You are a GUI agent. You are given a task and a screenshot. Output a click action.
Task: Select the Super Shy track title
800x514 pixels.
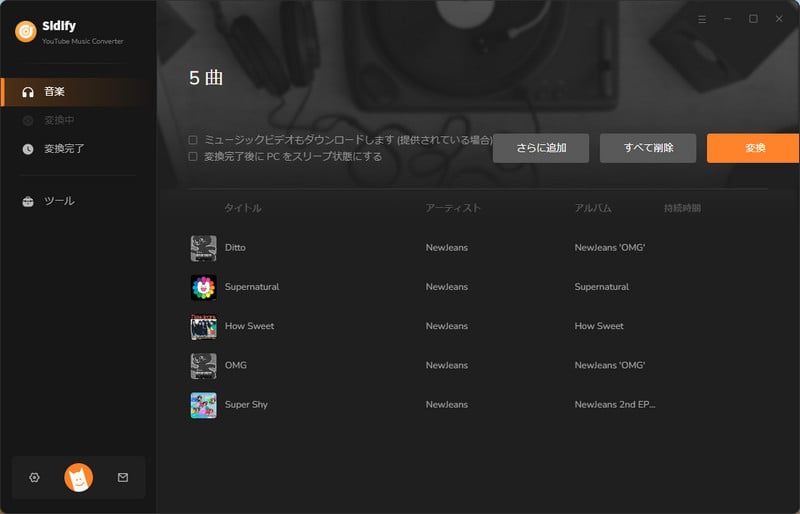click(246, 405)
